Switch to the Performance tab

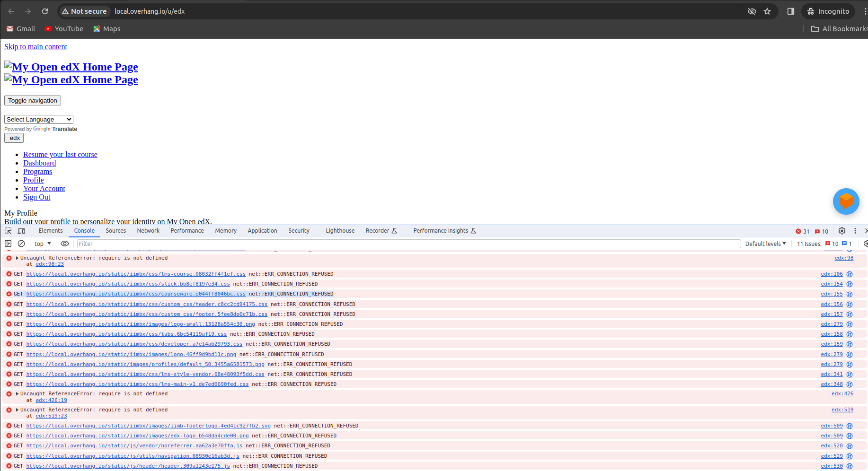point(187,231)
